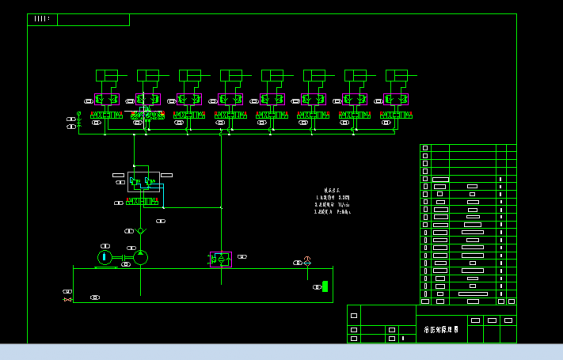Screen dimensions: 563x360
Task: Click the empty field in the top-left label box
Action: point(93,19)
